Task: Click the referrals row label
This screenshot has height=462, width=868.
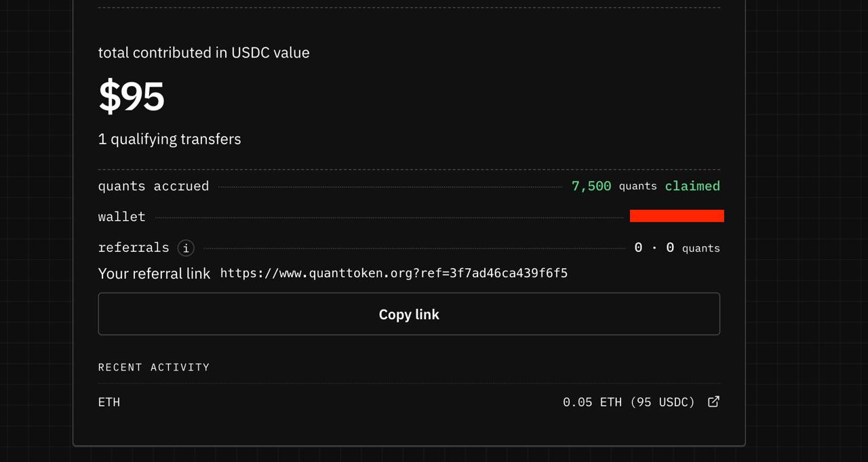Action: pyautogui.click(x=134, y=247)
